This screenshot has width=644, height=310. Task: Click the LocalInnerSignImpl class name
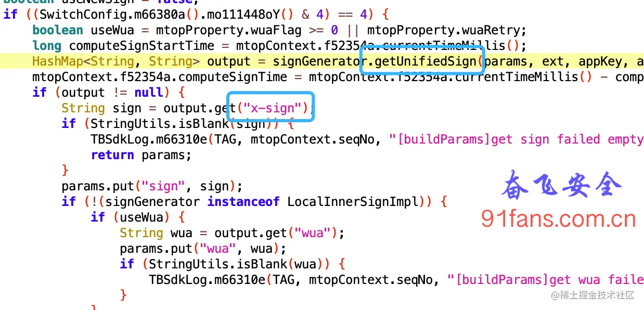353,201
